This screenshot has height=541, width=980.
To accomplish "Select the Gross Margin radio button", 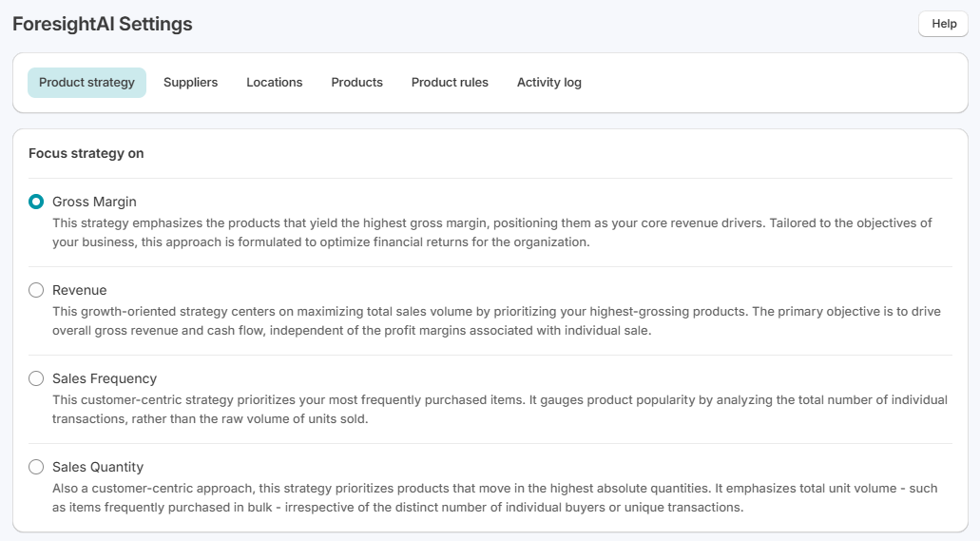I will (36, 202).
